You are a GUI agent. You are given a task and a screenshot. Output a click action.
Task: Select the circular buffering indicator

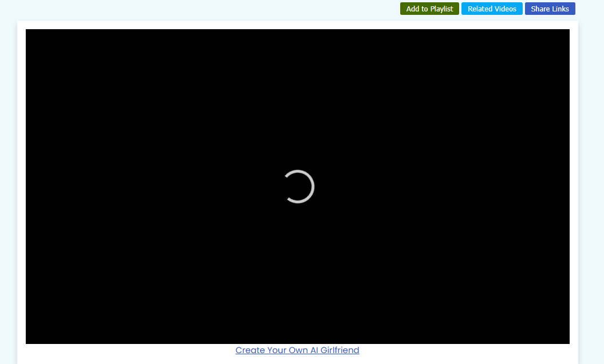(299, 187)
